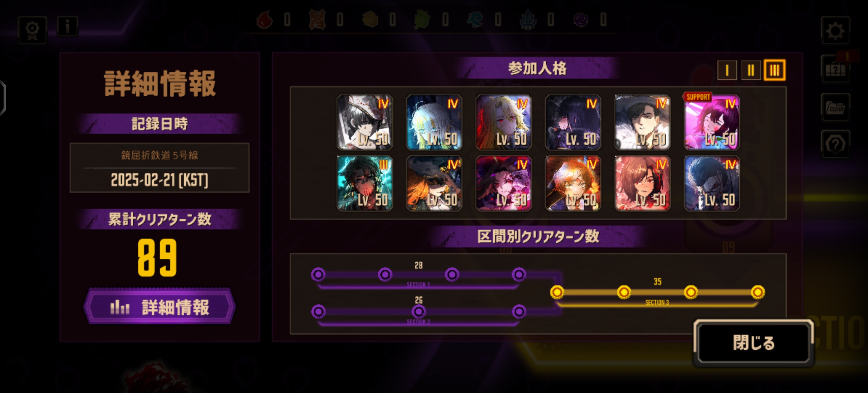Switch to team tab II

[751, 70]
